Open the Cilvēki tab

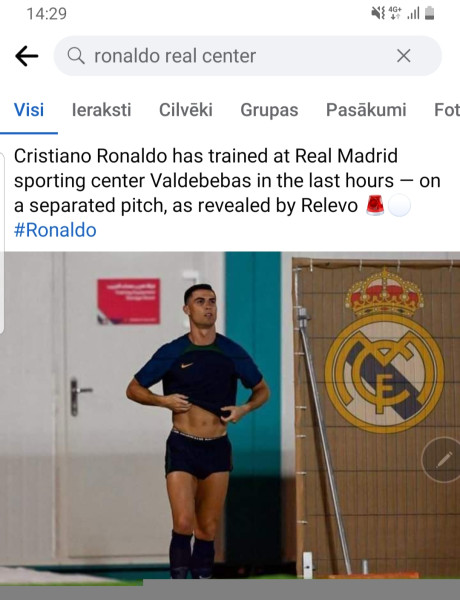click(x=186, y=110)
